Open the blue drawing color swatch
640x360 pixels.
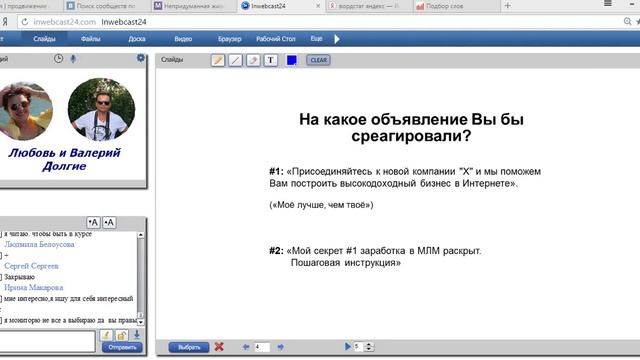[291, 60]
